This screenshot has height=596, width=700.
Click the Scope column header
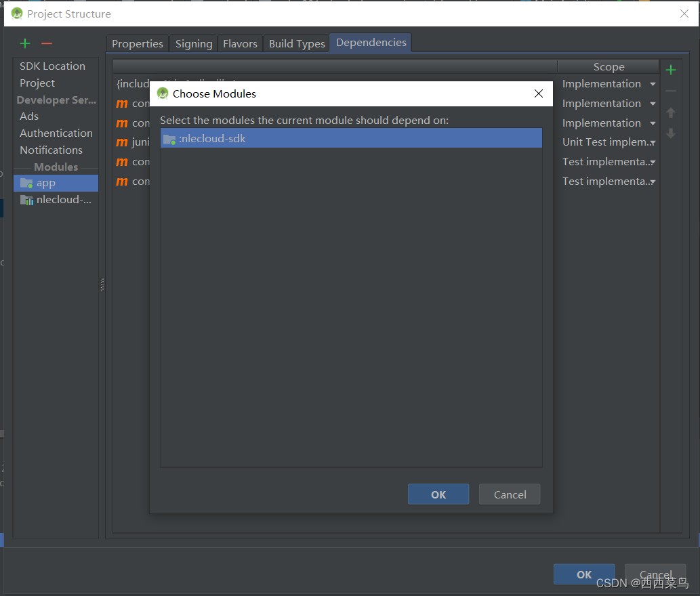[609, 67]
